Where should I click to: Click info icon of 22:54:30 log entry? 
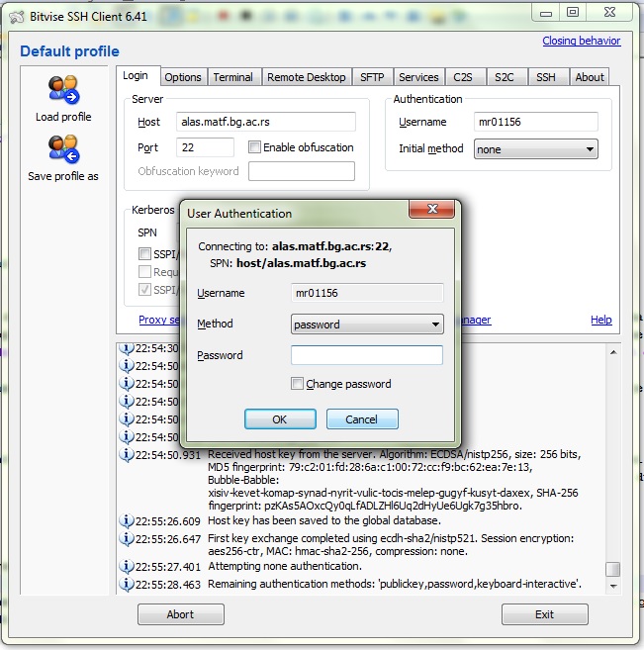(127, 348)
